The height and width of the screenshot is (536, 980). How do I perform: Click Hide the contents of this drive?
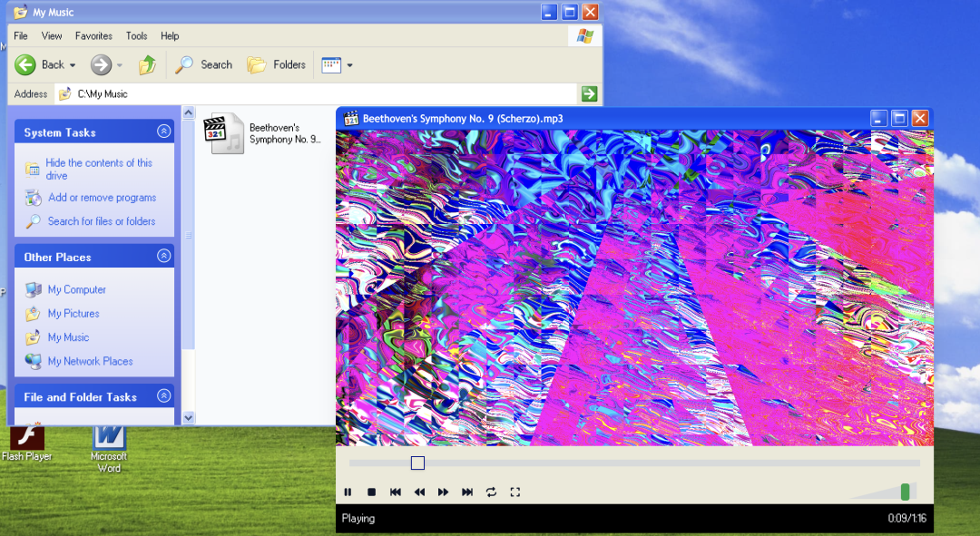coord(99,169)
